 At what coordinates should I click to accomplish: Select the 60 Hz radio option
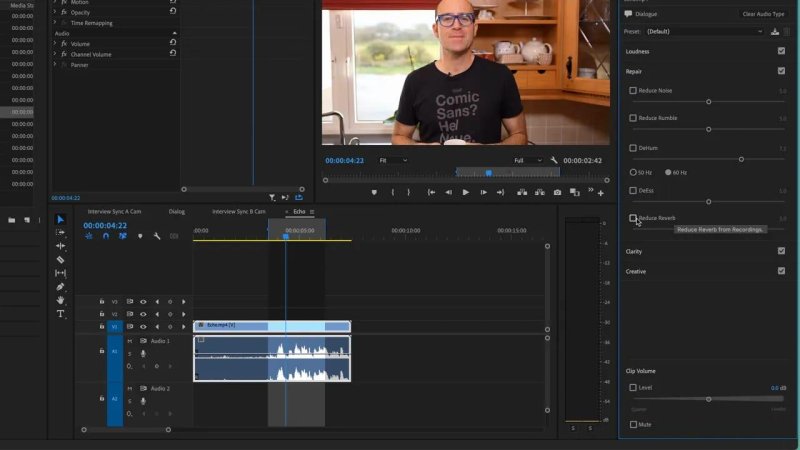click(668, 172)
